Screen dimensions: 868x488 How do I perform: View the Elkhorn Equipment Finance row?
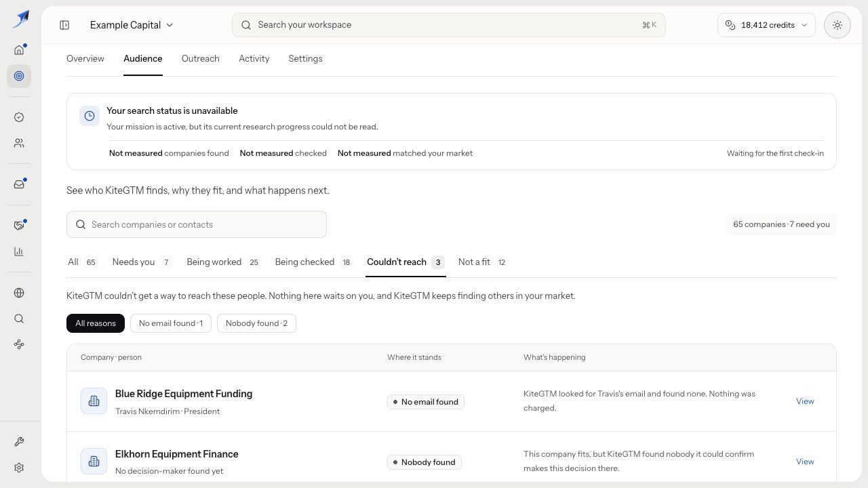(x=805, y=462)
